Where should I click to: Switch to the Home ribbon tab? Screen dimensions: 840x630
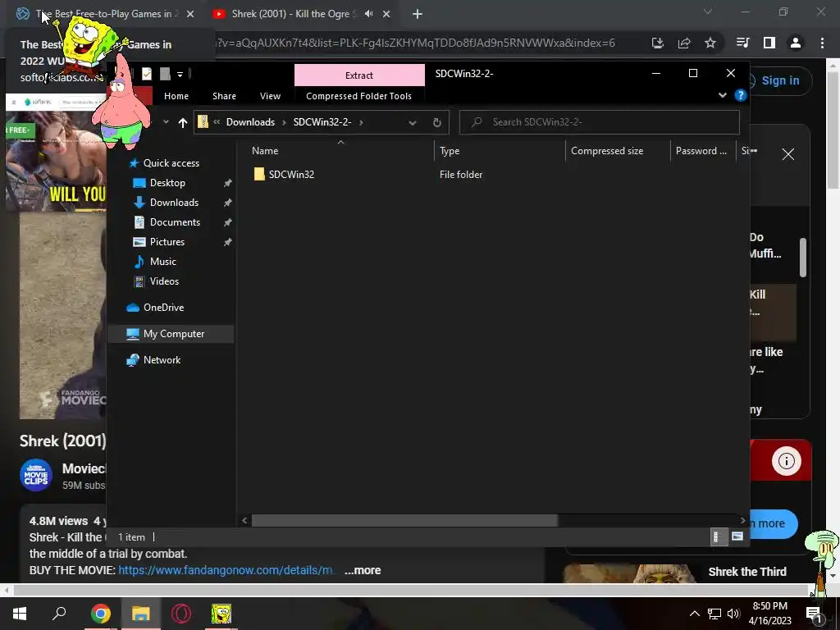176,96
